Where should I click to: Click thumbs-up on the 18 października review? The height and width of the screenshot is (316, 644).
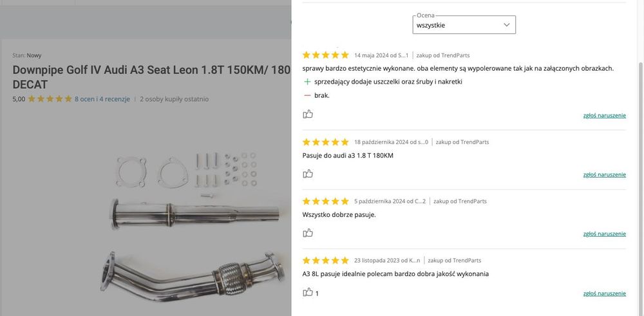coord(308,174)
